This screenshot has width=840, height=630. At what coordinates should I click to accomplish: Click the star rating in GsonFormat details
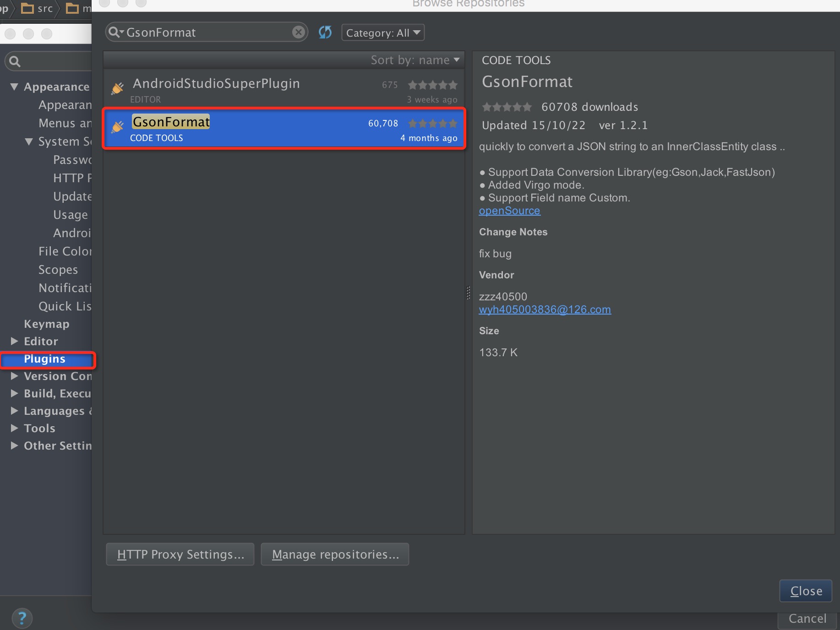tap(507, 107)
